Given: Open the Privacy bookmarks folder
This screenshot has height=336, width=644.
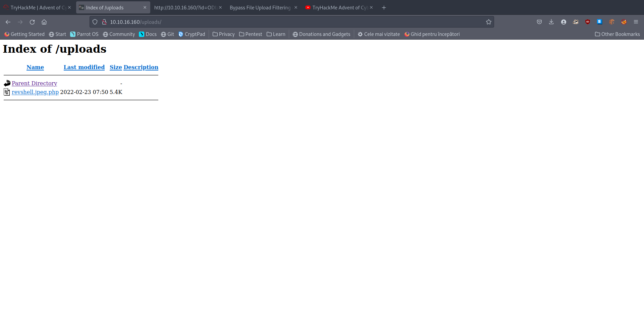Looking at the screenshot, I should point(223,34).
